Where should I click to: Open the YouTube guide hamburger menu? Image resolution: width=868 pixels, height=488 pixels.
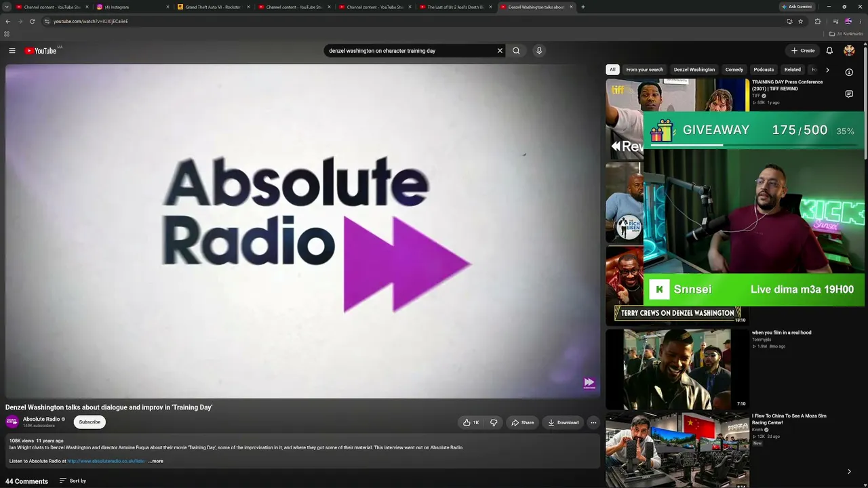pyautogui.click(x=12, y=51)
